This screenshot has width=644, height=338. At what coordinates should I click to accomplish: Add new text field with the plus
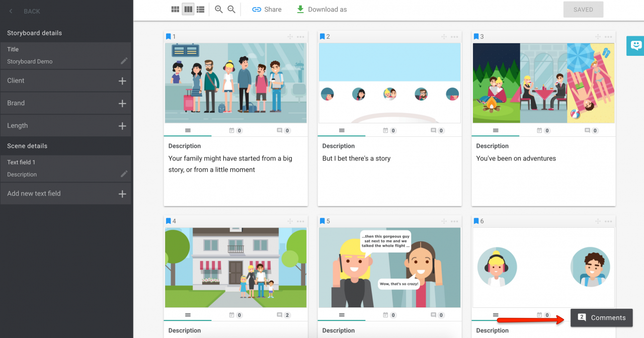[122, 194]
